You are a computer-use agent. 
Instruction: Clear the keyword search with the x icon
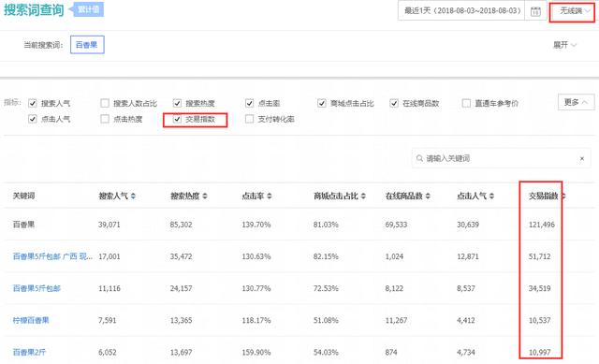coord(582,158)
